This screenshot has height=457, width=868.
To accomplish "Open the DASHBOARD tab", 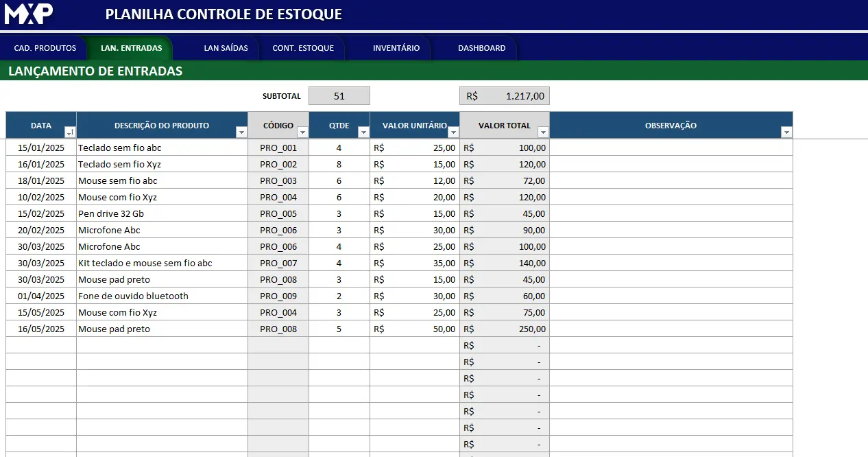I will tap(481, 49).
